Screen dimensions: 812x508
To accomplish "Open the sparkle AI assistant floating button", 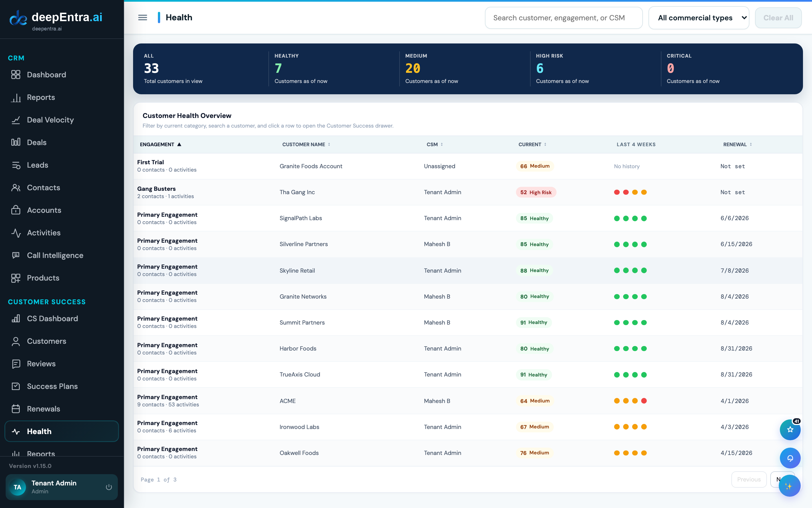I will pyautogui.click(x=789, y=486).
